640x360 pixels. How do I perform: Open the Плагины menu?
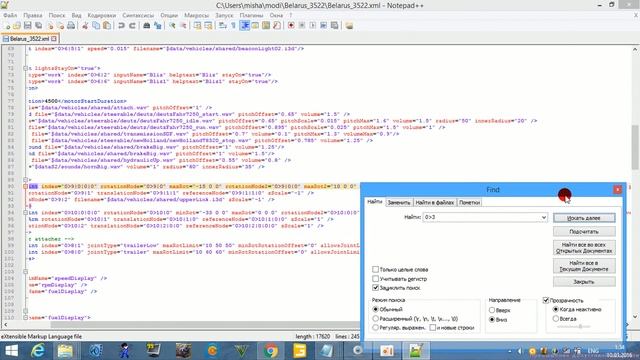[251, 15]
